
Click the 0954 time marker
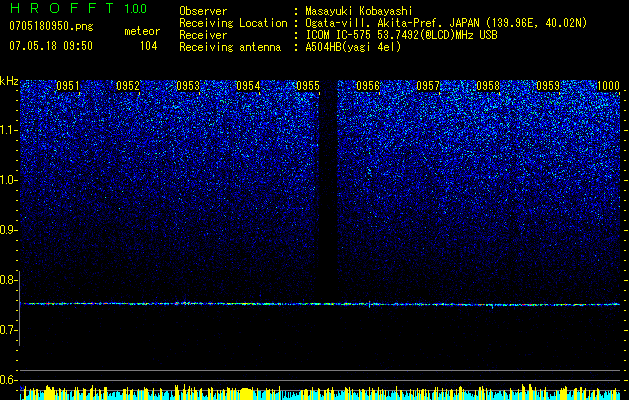pos(248,86)
